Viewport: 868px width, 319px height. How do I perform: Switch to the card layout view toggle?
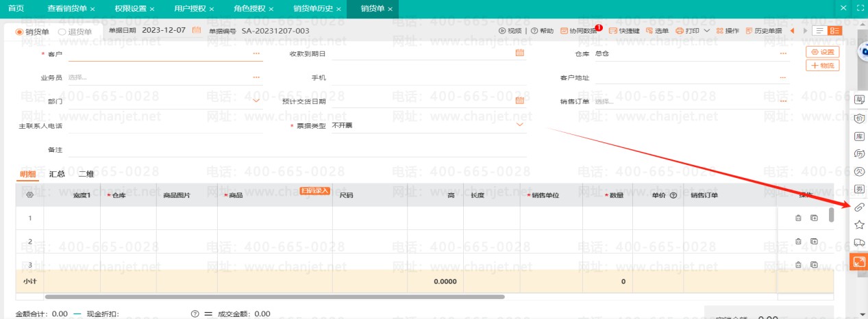834,31
